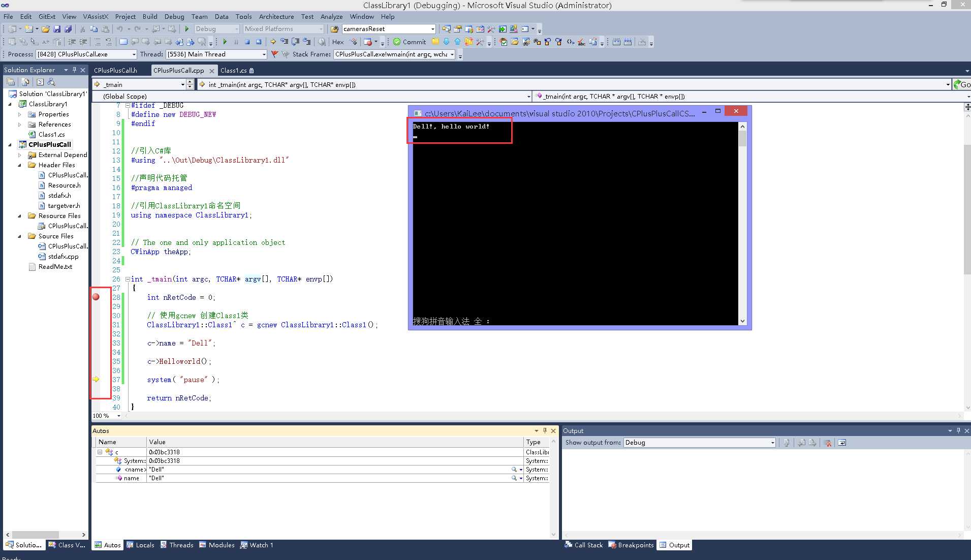Open the Call Stack tab
Screen dimensions: 971x560
pyautogui.click(x=584, y=545)
